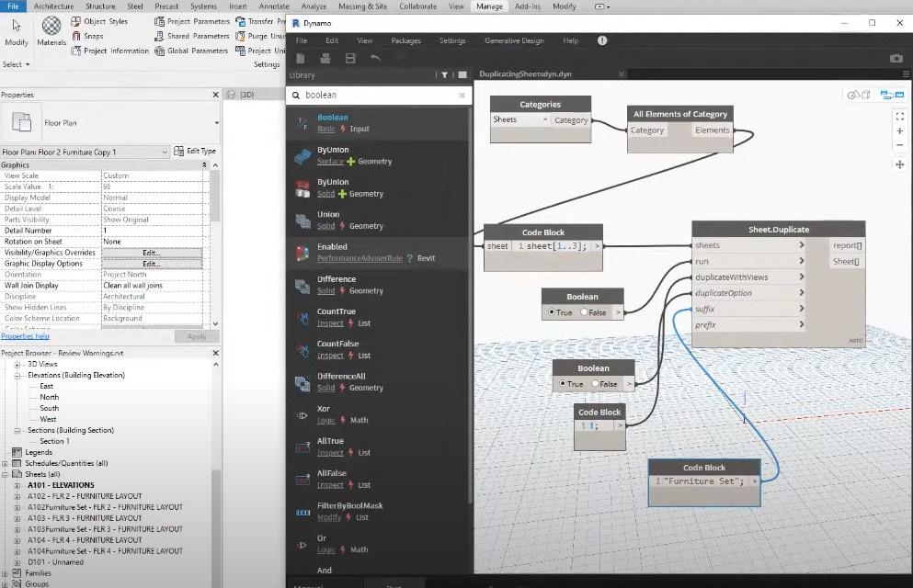
Task: Select True on the upper Boolean node
Action: 552,312
